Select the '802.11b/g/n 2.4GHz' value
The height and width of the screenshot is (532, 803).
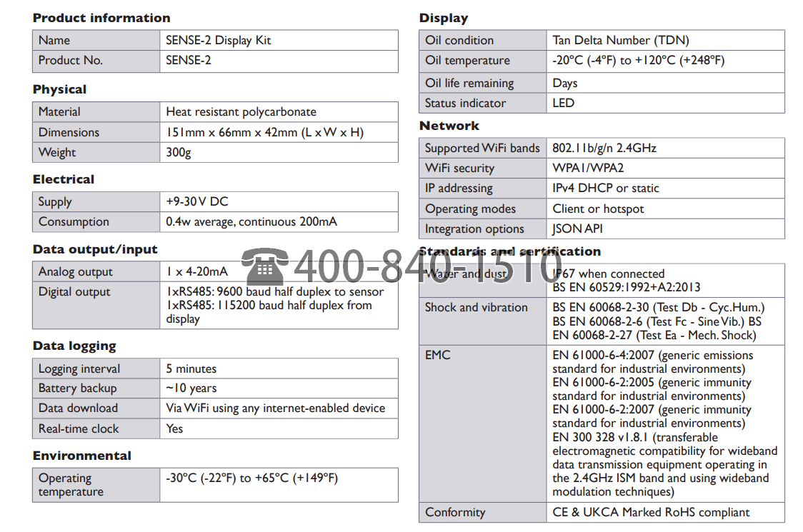click(604, 148)
